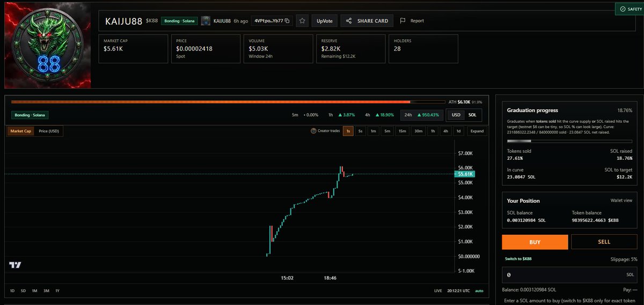Click the $5.61K price tag on axis

464,174
